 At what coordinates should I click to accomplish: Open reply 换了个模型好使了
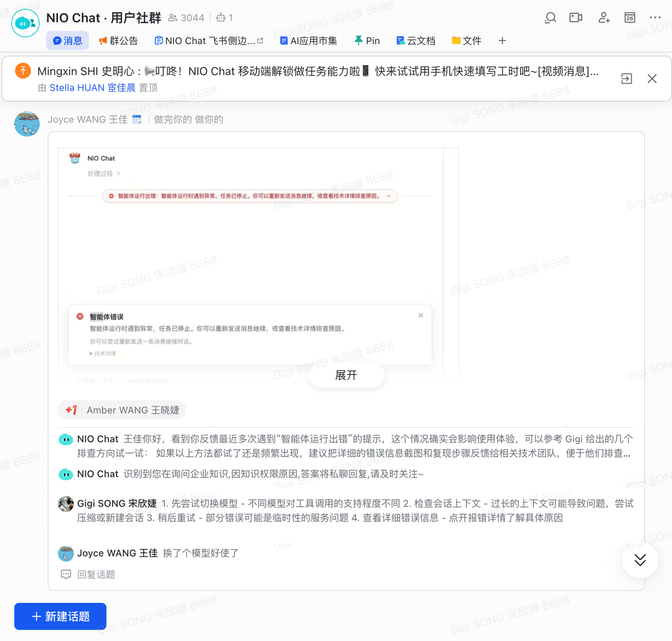pos(201,553)
